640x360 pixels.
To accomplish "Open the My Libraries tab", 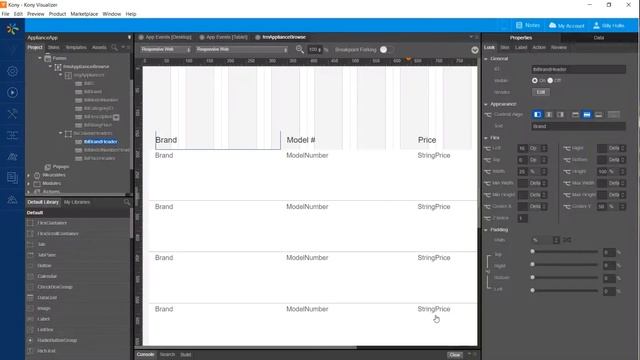I will pyautogui.click(x=77, y=202).
